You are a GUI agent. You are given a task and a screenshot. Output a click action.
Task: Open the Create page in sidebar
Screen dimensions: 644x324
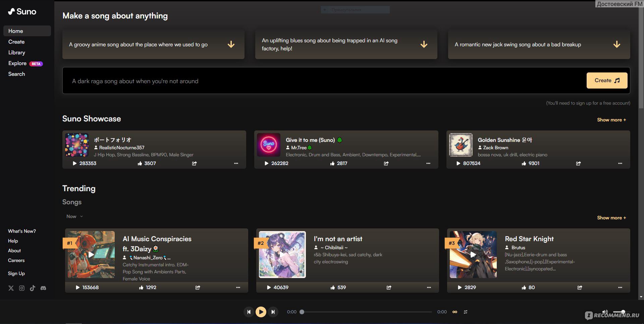click(16, 42)
